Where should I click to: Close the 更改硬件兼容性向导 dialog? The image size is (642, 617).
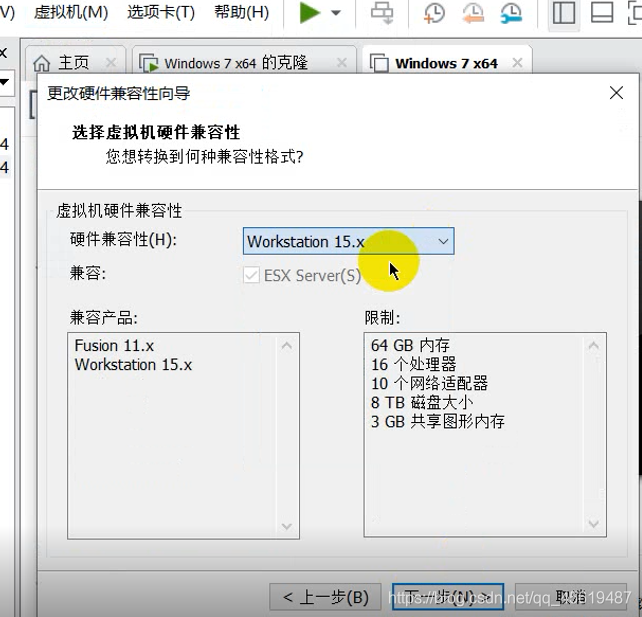click(616, 93)
